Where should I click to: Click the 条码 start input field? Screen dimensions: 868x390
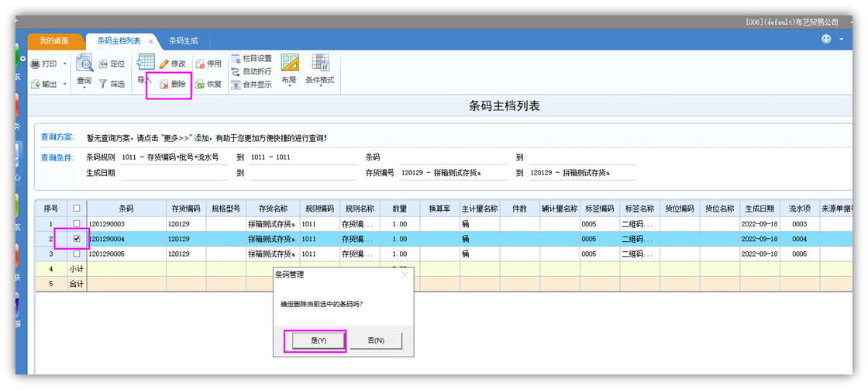click(453, 157)
